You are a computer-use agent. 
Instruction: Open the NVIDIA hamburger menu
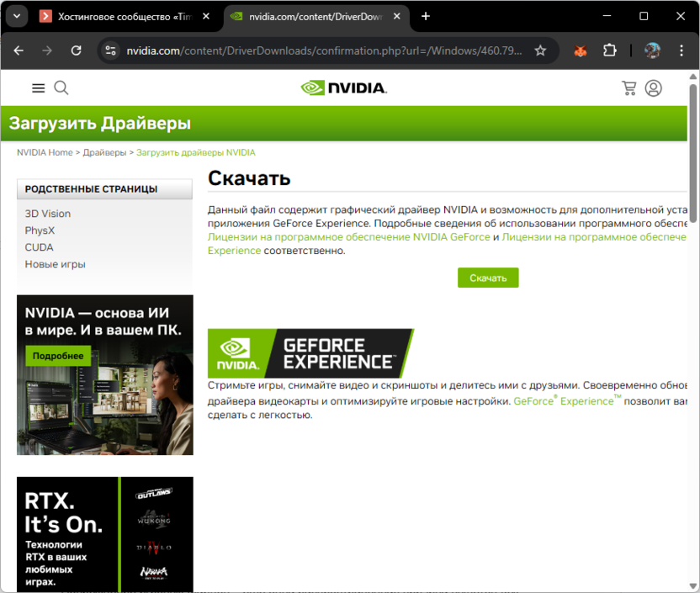pos(39,88)
